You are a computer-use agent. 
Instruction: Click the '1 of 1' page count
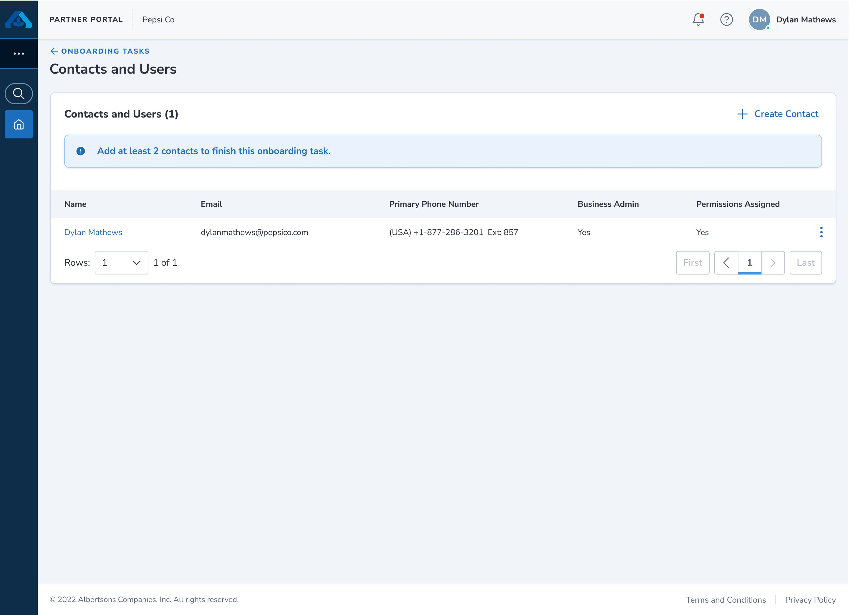pos(165,263)
